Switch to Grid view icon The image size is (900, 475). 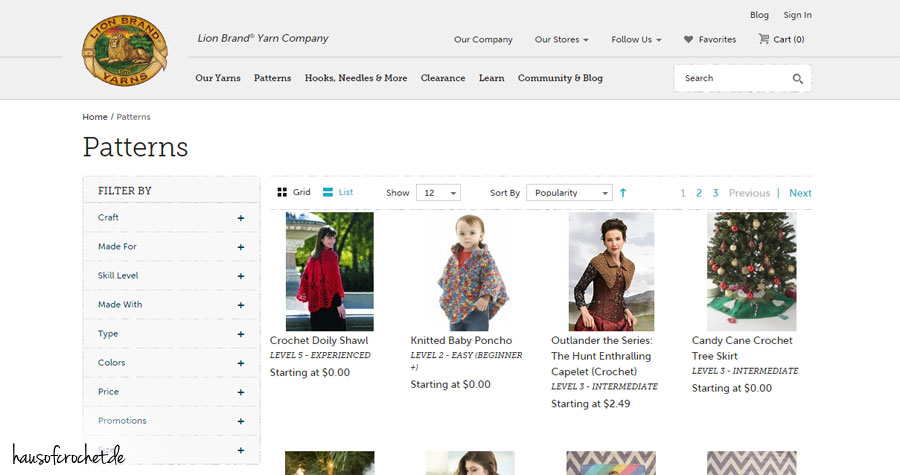(282, 193)
